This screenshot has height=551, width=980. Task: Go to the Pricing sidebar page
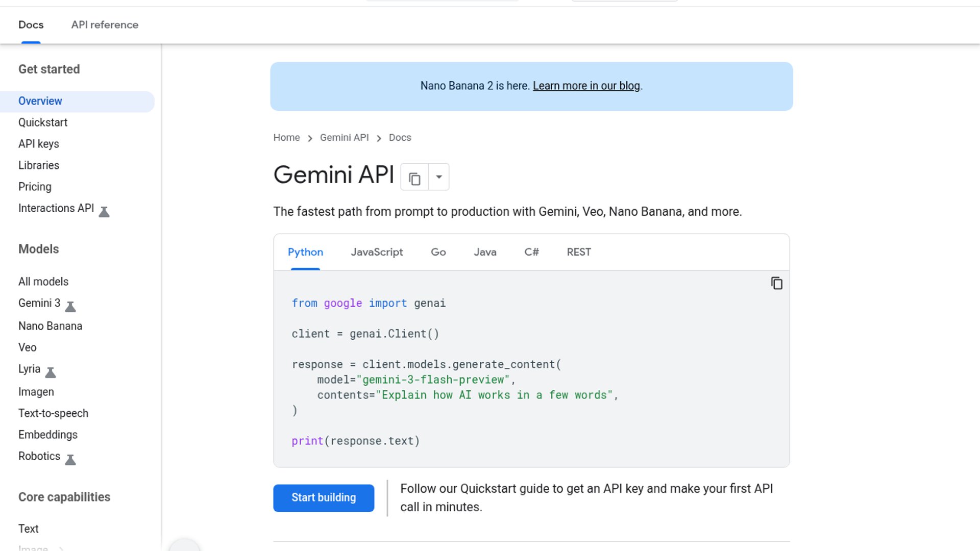35,187
